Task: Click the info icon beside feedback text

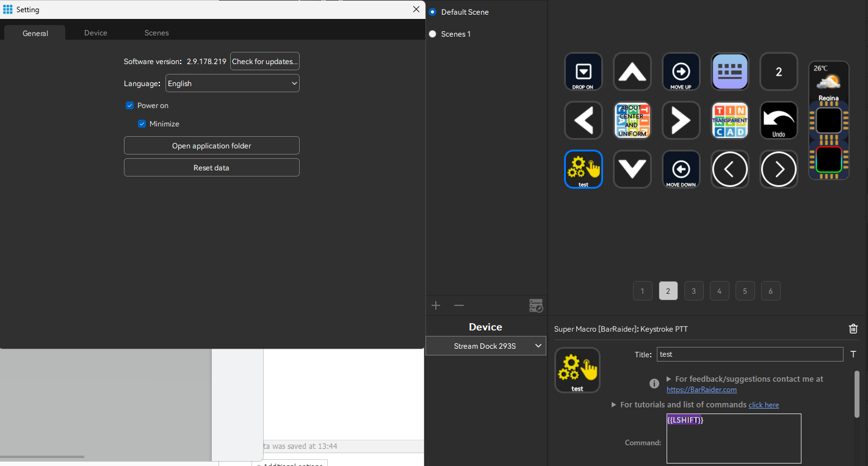Action: (x=654, y=384)
